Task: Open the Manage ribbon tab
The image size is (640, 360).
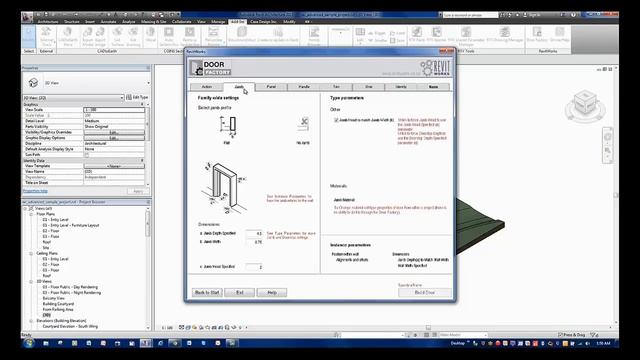Action: click(218, 22)
